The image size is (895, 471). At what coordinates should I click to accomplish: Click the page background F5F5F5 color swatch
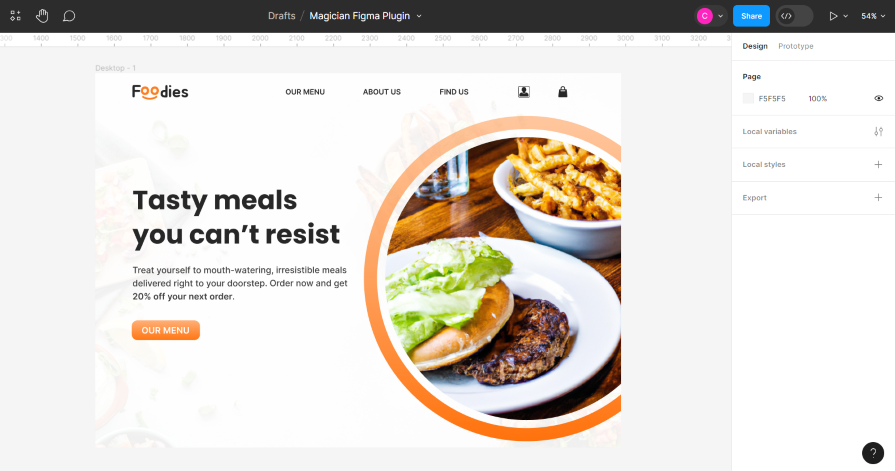[748, 98]
